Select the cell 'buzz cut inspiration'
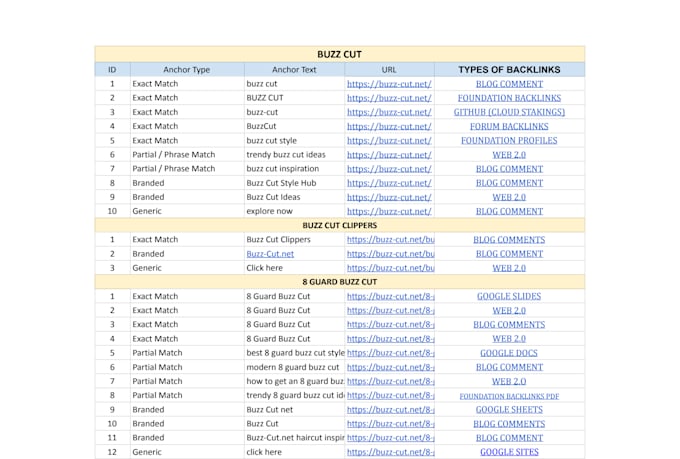 point(294,169)
